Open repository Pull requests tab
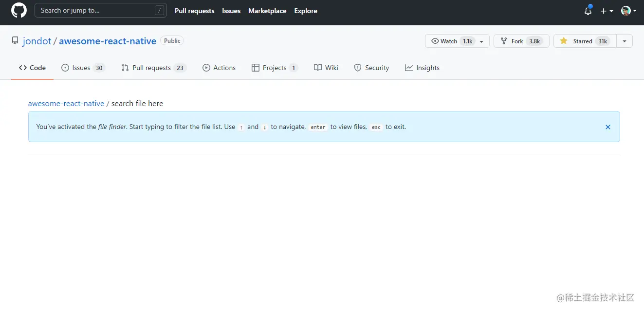644x312 pixels. pos(153,68)
